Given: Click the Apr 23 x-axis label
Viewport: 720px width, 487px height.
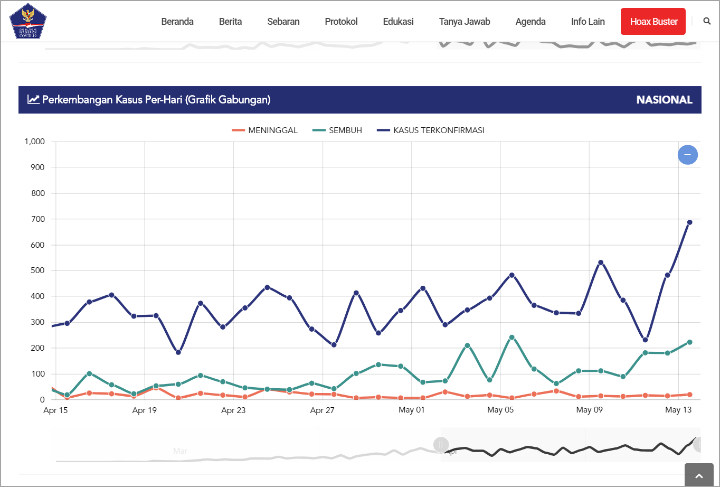Looking at the screenshot, I should coord(233,410).
